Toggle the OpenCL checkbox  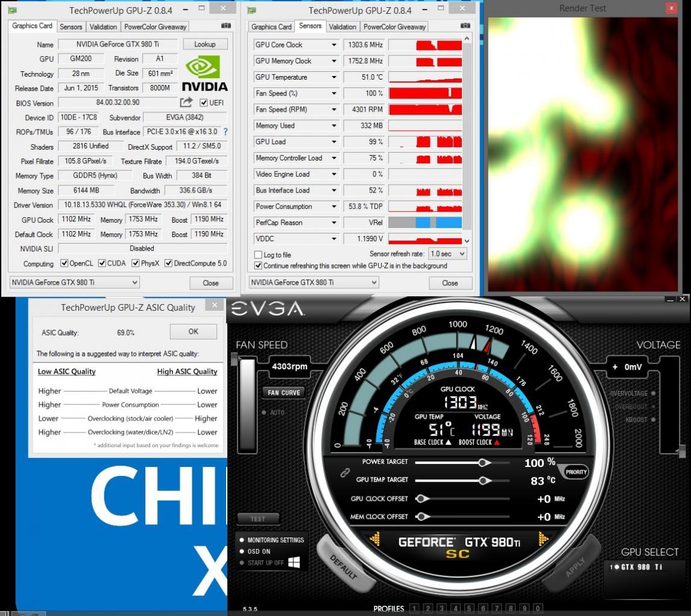click(x=65, y=263)
